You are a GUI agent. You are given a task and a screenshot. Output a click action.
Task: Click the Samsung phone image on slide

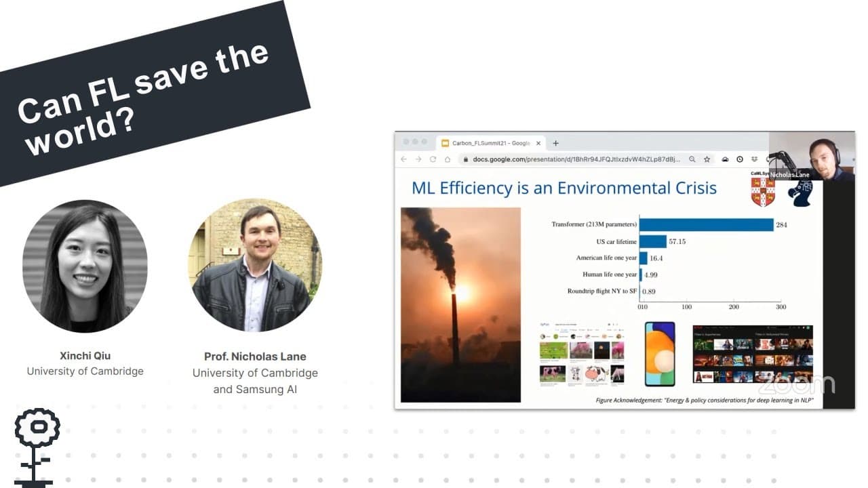click(x=659, y=354)
